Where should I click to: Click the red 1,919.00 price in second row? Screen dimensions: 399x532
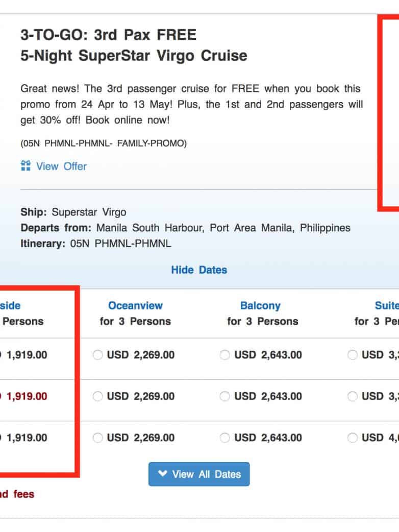click(26, 396)
